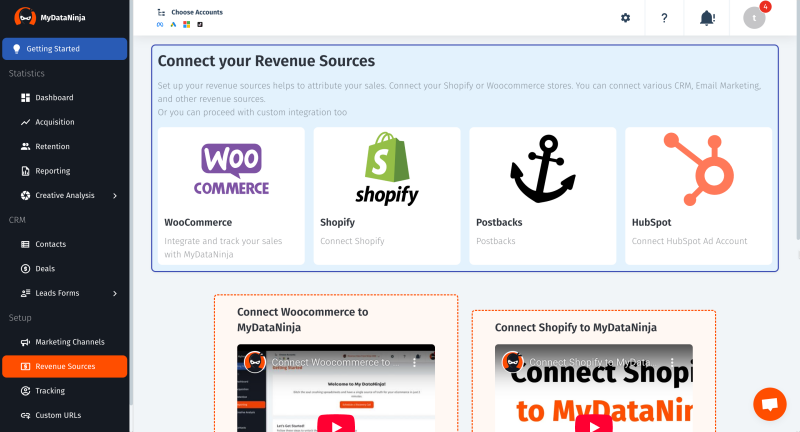Go to Getting Started page

pos(64,49)
